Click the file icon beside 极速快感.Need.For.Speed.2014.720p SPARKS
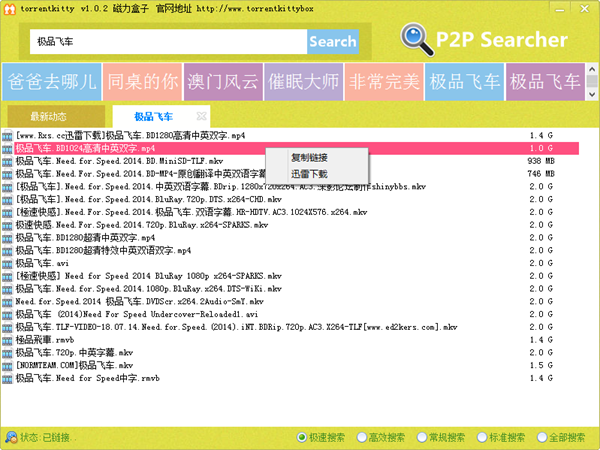The width and height of the screenshot is (600, 450). tap(7, 225)
